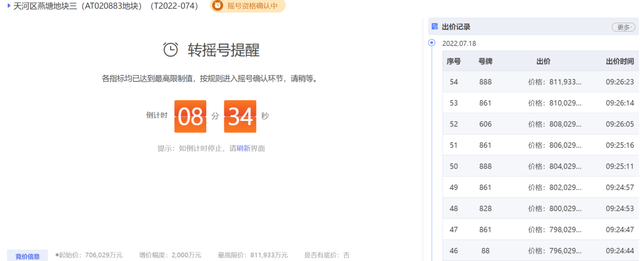
Task: Click the 34 seconds countdown tile
Action: click(240, 117)
